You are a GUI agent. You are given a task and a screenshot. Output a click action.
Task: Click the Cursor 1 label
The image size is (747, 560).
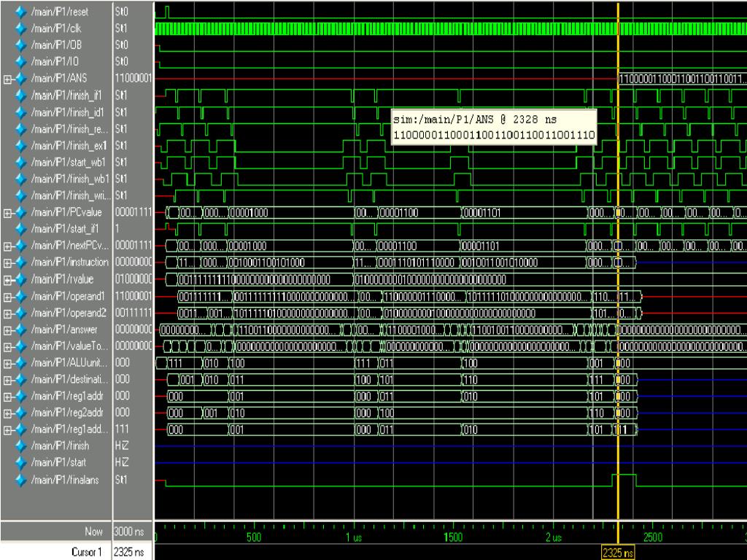point(87,552)
